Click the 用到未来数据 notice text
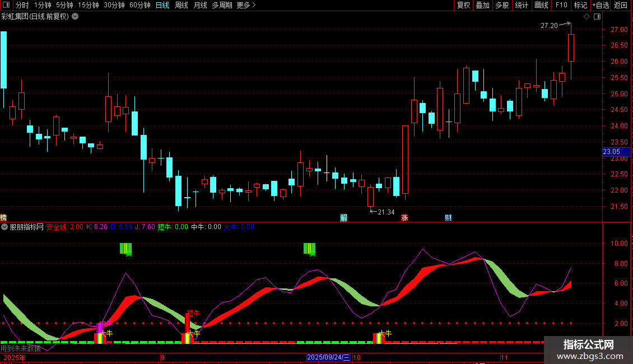 click(x=21, y=348)
